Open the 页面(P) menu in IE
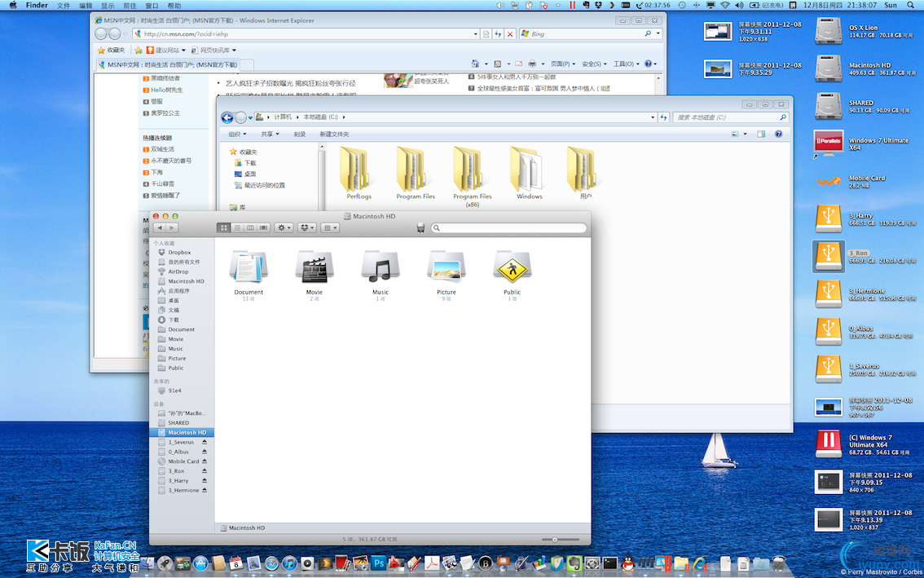The width and height of the screenshot is (924, 578). pyautogui.click(x=563, y=64)
